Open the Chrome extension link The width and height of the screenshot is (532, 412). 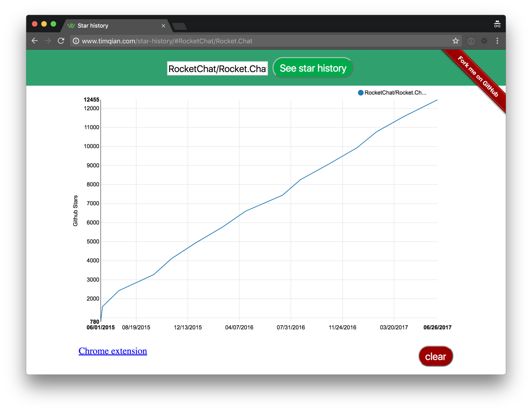click(113, 351)
